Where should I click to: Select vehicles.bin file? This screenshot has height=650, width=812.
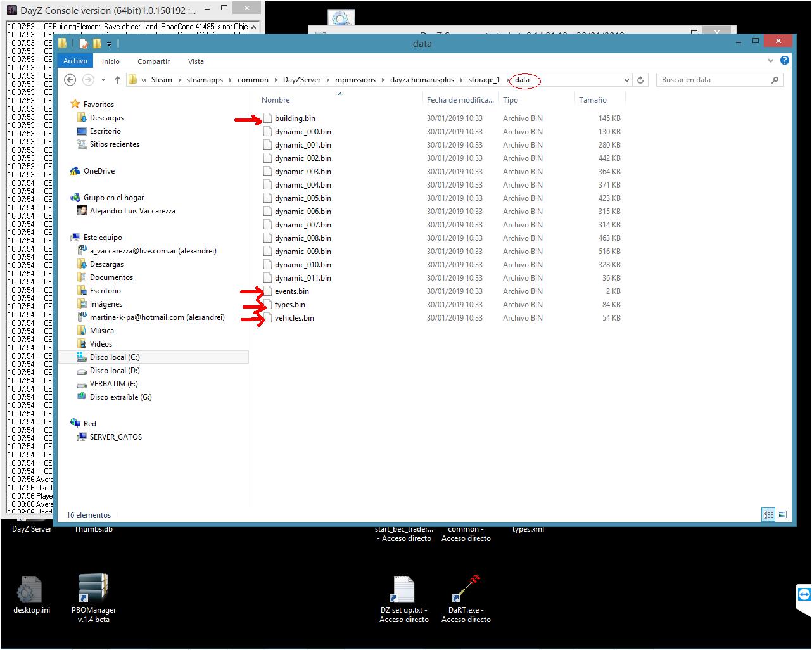tap(294, 318)
